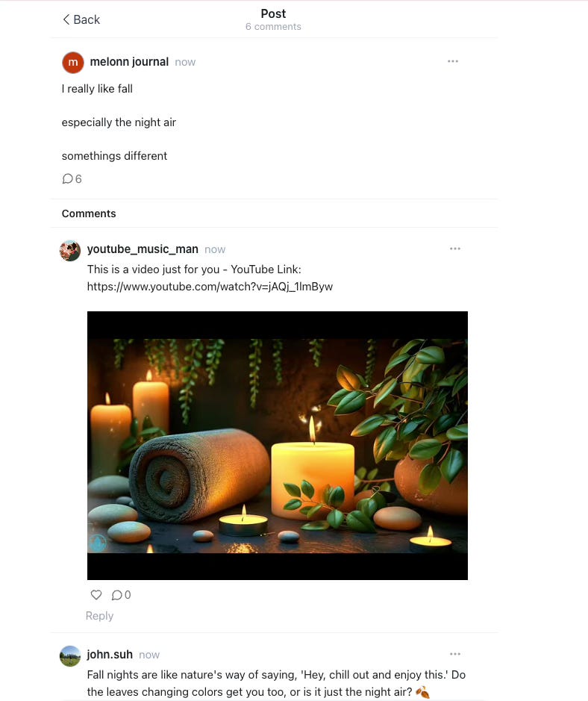Visit the youtube_music_man username
Image resolution: width=588 pixels, height=701 pixels.
143,249
